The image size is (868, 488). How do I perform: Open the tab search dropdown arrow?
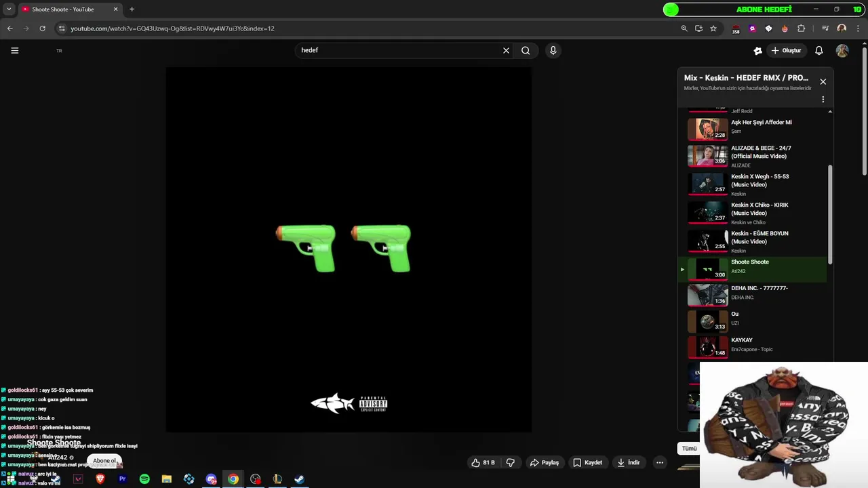tap(9, 9)
